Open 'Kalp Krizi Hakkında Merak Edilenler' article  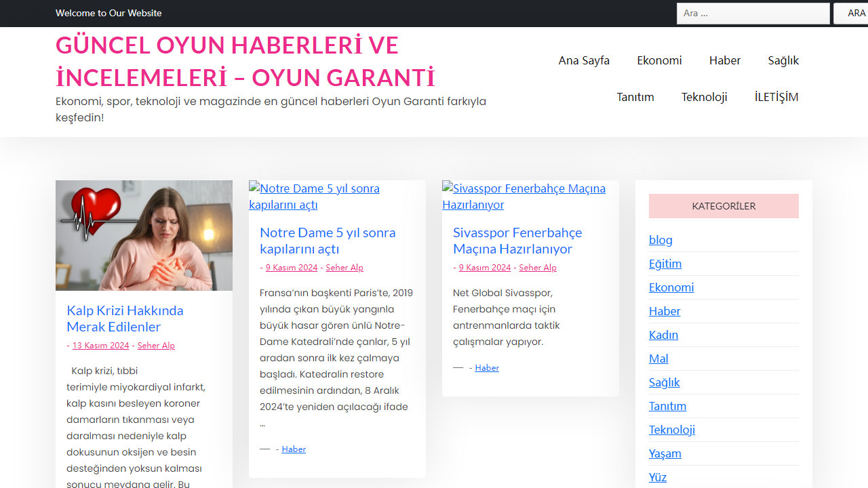tap(125, 319)
